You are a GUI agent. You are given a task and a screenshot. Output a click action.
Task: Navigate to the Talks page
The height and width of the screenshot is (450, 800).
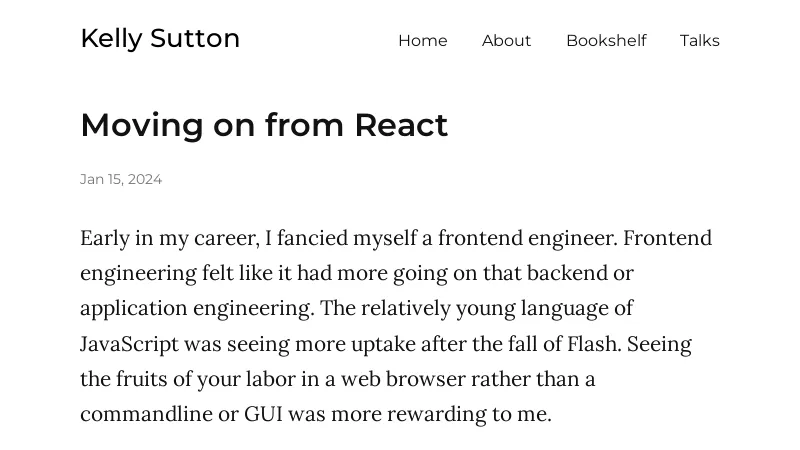tap(699, 41)
